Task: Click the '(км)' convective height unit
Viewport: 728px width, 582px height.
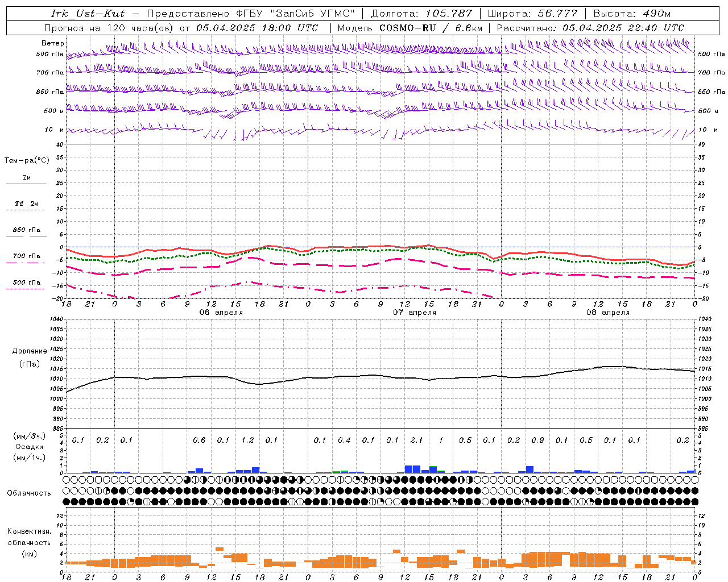Action: click(x=30, y=554)
